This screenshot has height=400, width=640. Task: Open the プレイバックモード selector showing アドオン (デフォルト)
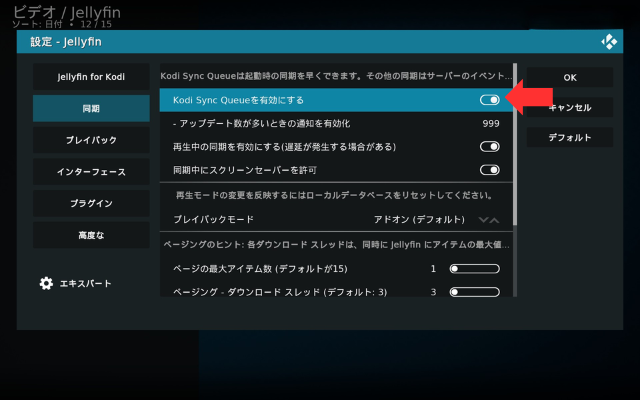pyautogui.click(x=418, y=219)
